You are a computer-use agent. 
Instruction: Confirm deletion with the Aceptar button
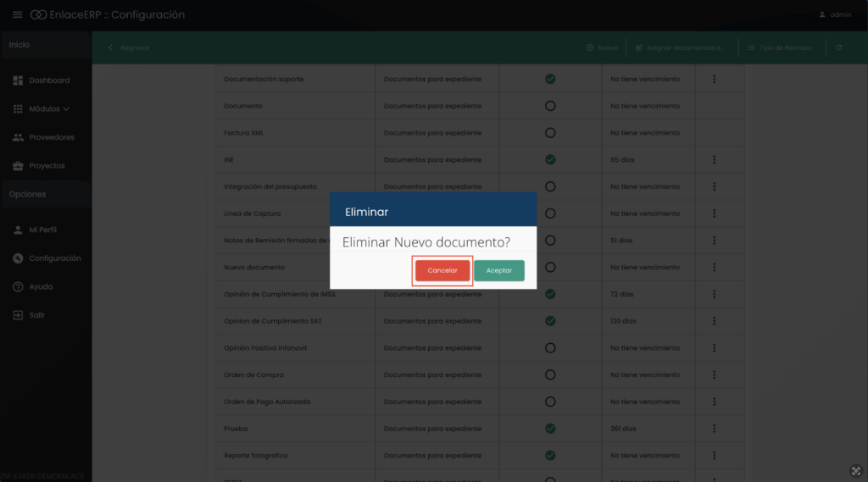pos(499,270)
